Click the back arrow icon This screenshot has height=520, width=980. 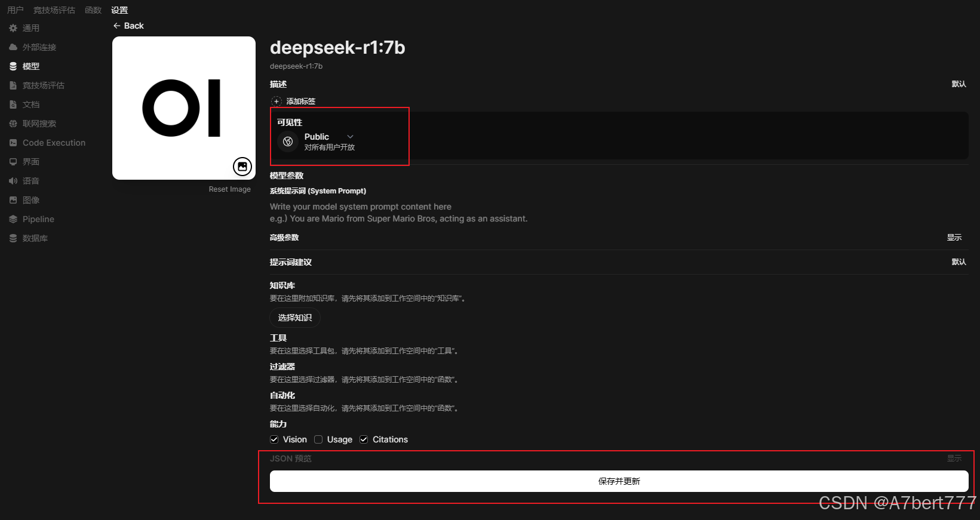[x=116, y=26]
